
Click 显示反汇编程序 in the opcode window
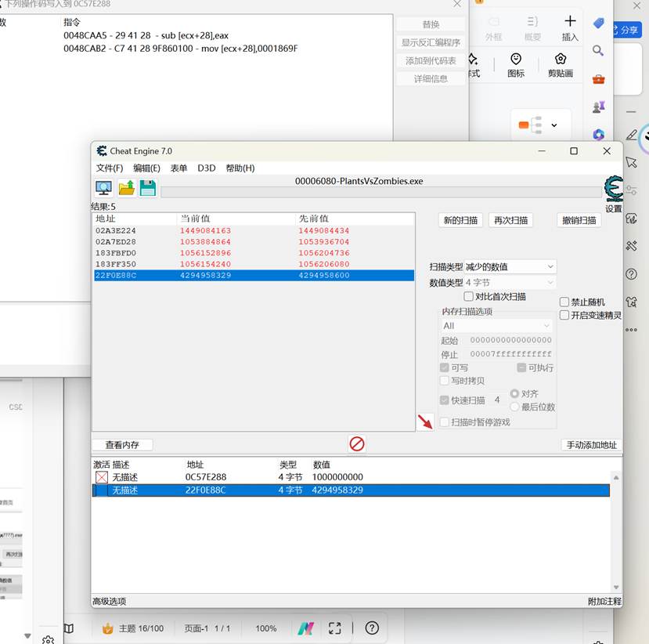point(431,42)
